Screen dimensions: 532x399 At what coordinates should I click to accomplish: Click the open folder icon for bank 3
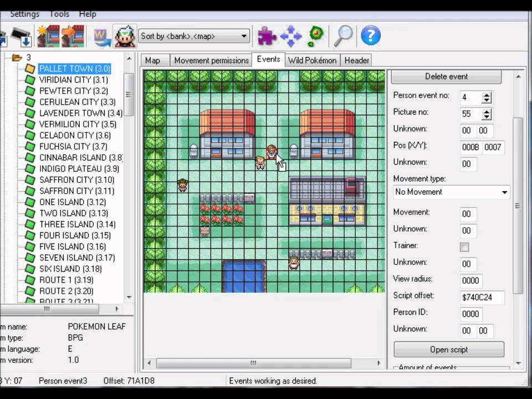[x=17, y=57]
